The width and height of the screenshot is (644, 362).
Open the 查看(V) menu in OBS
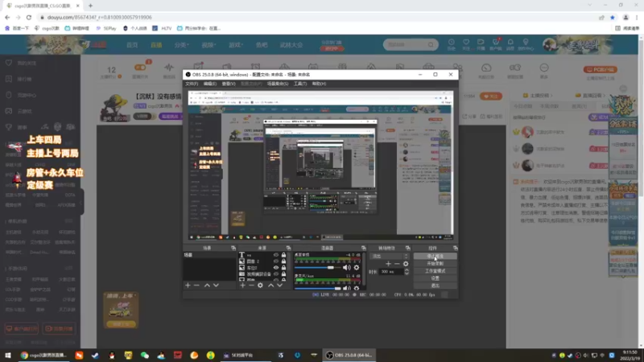229,84
